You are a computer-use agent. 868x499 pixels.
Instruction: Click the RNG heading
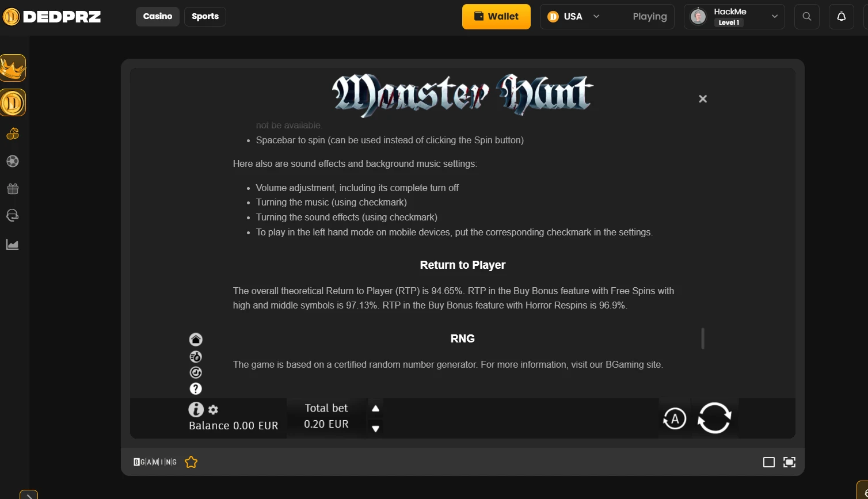tap(463, 338)
